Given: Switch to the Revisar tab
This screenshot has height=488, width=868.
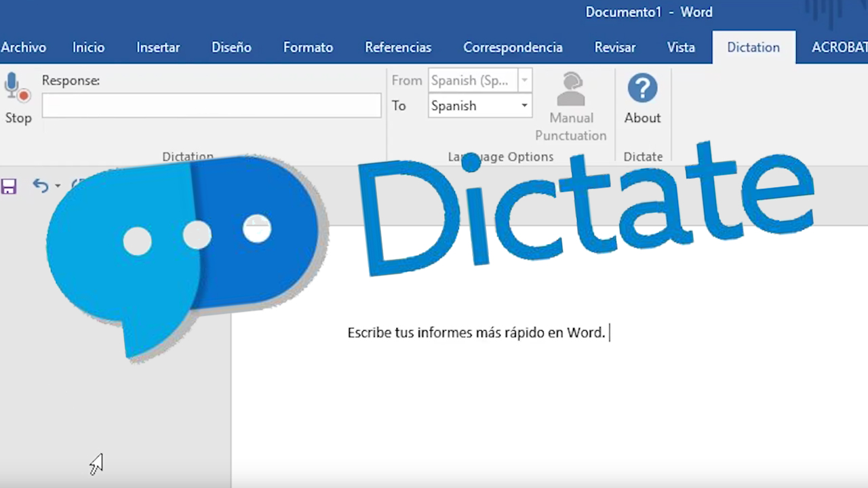Looking at the screenshot, I should pos(615,47).
